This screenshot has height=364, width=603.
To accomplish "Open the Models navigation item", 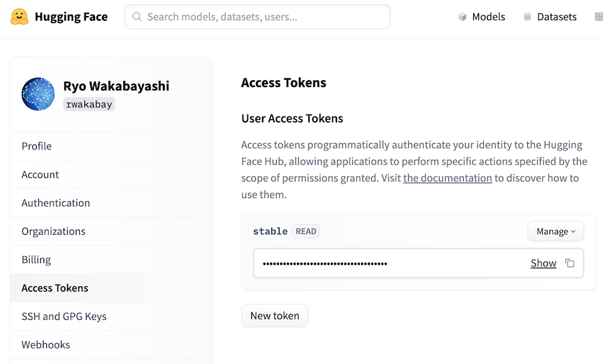I will point(488,17).
